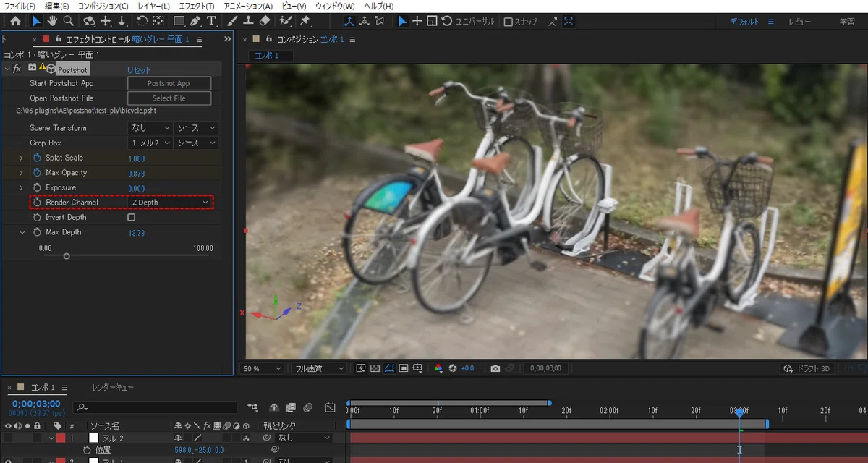Toggle the 位置 position stopwatch
Screen dimensions: 868x463
[87, 450]
